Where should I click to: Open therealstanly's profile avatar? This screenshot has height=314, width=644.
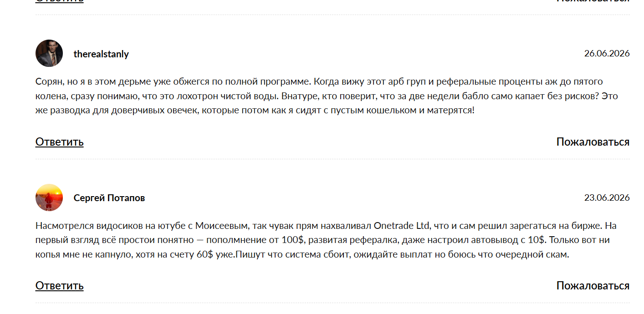coord(49,53)
